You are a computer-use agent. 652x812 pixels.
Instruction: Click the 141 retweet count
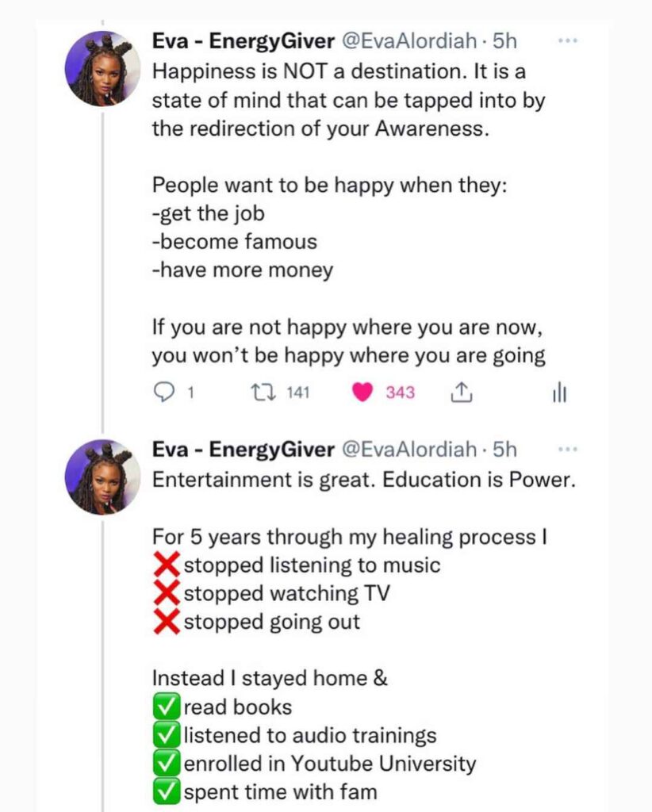tap(297, 393)
